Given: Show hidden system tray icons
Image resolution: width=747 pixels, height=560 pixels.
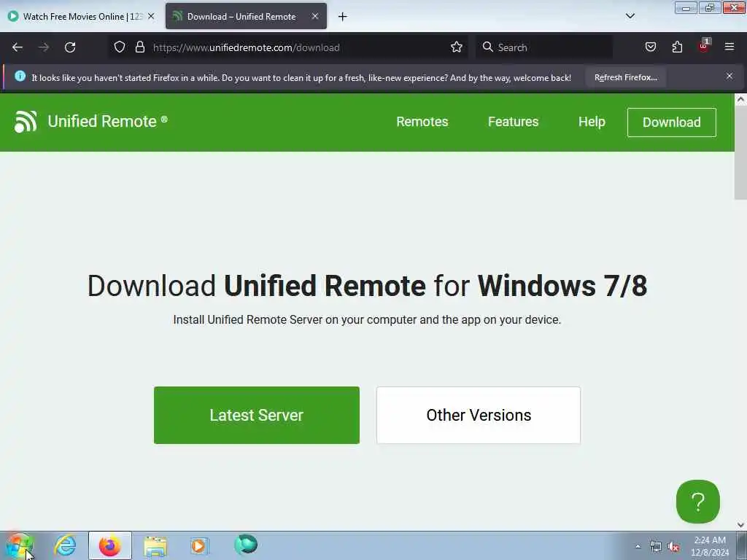Looking at the screenshot, I should click(638, 547).
